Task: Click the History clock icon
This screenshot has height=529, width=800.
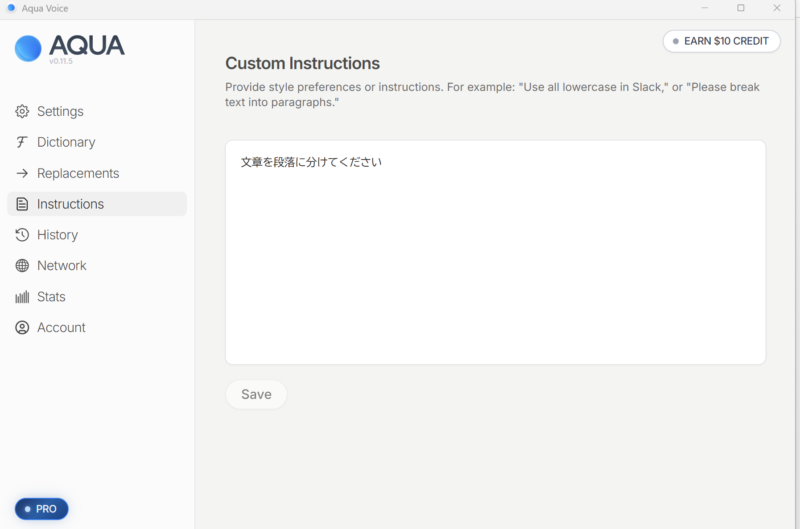Action: [22, 235]
